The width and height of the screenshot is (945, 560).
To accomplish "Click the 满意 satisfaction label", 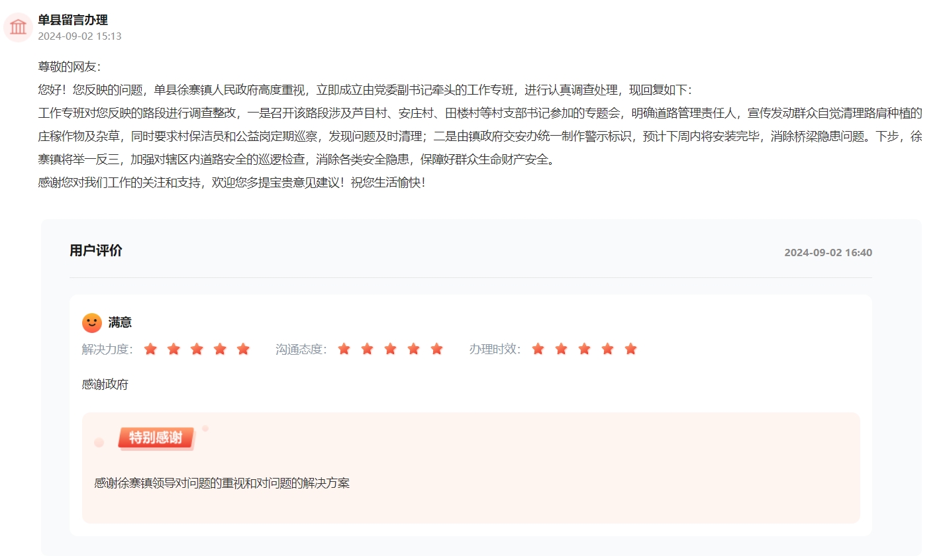I will point(120,322).
